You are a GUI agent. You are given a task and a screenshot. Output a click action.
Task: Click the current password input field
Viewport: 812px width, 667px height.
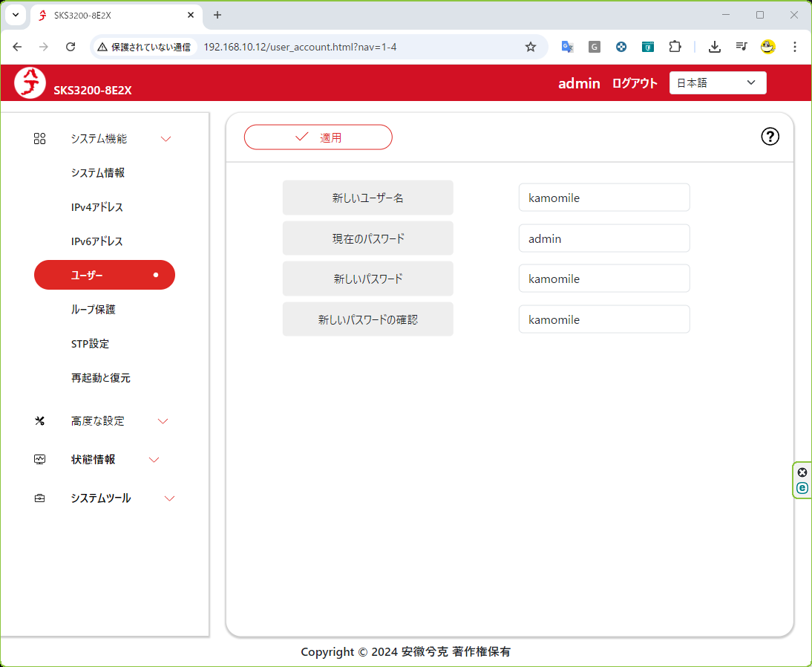tap(604, 238)
